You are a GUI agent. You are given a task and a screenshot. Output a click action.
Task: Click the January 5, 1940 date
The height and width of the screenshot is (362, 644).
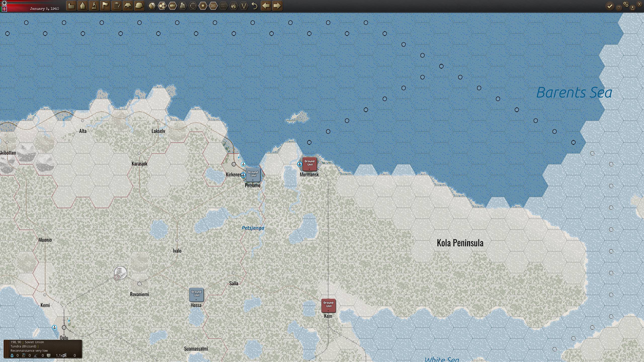coord(45,9)
